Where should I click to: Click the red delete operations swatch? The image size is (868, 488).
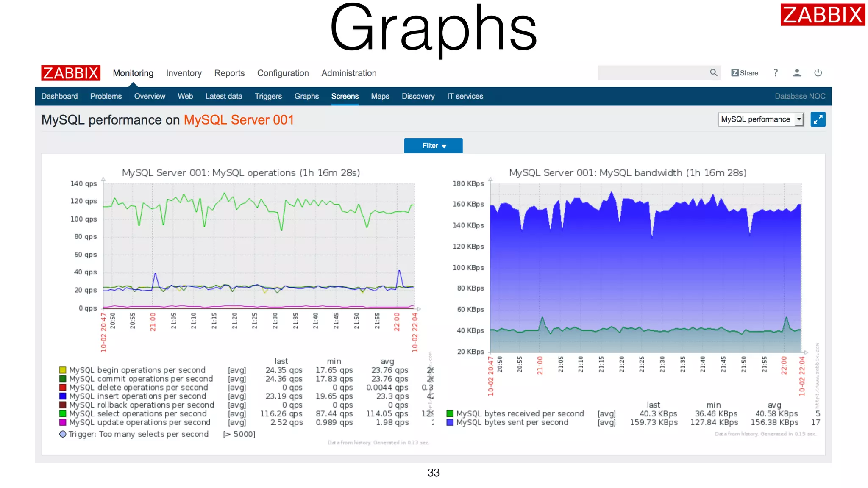(63, 387)
